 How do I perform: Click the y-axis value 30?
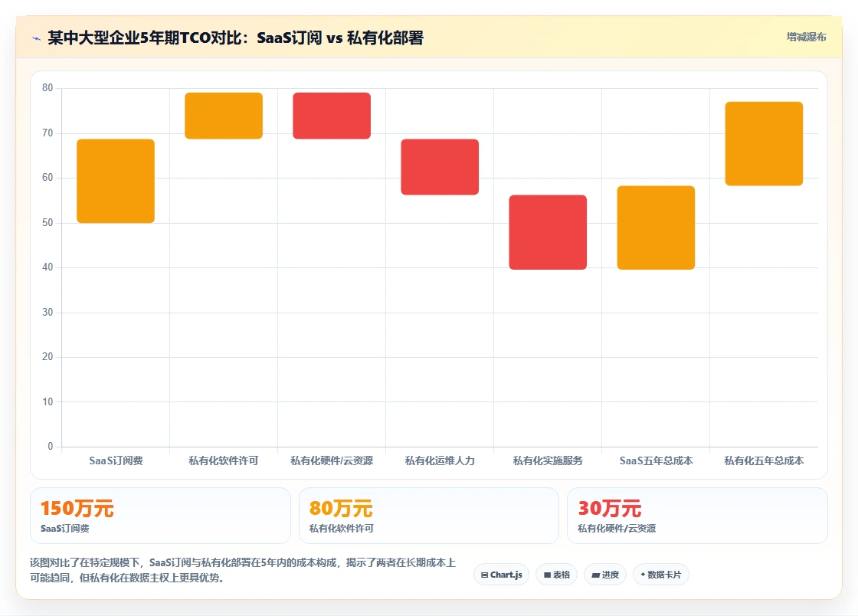click(x=47, y=312)
